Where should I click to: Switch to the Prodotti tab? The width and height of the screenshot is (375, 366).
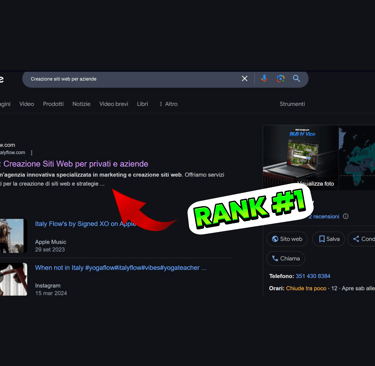(53, 104)
